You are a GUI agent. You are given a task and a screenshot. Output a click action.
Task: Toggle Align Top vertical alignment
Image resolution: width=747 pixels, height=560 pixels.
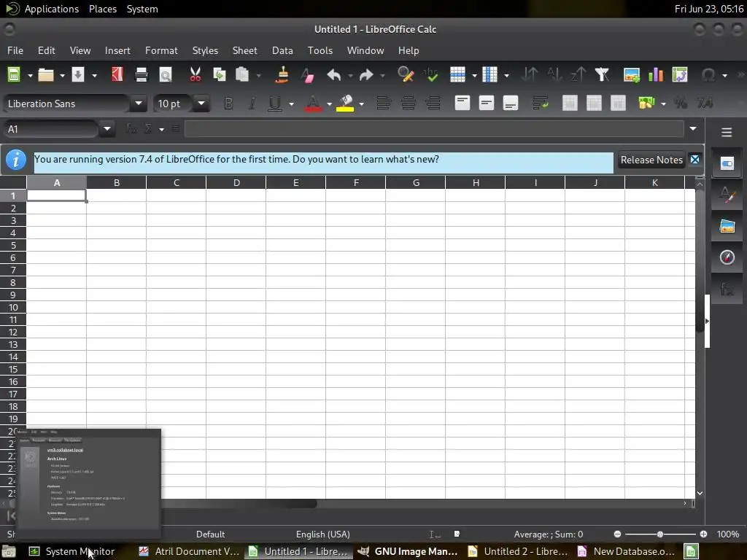[x=462, y=104]
